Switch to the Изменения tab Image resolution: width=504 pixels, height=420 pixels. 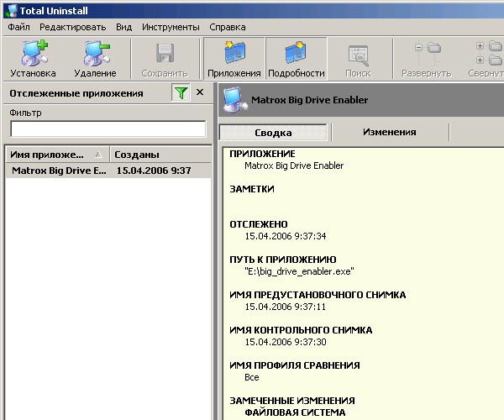coord(390,132)
